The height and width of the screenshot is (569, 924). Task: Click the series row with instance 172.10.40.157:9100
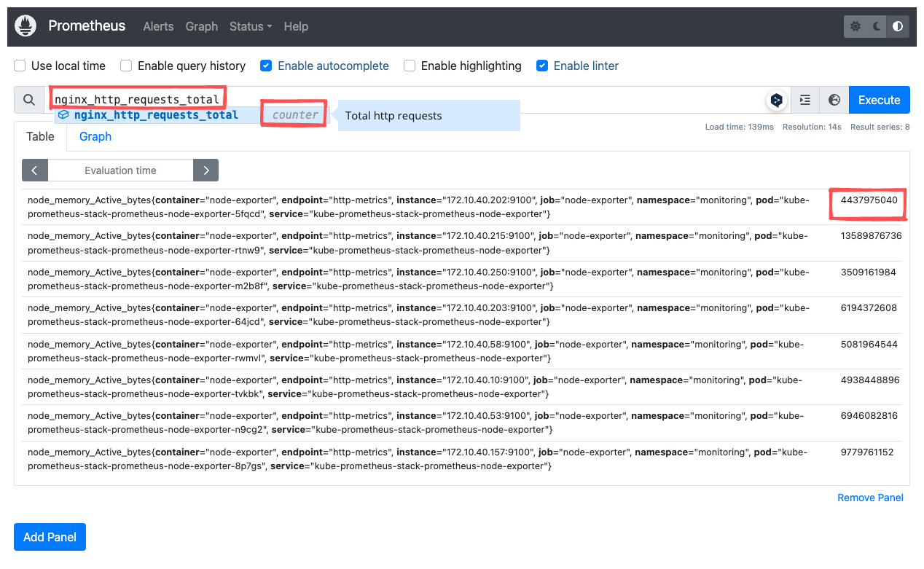coord(462,459)
